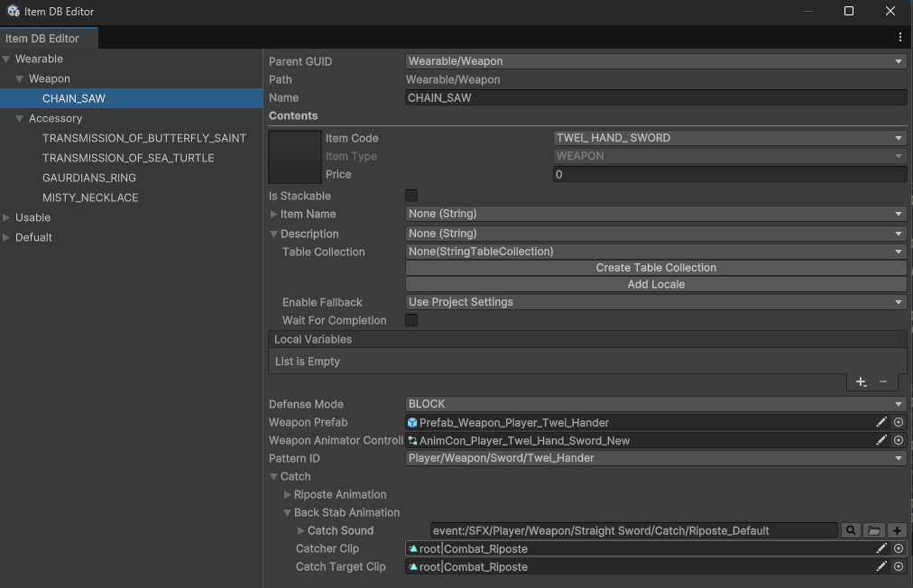Image resolution: width=913 pixels, height=588 pixels.
Task: Select the Item DB Editor tab
Action: pyautogui.click(x=43, y=39)
